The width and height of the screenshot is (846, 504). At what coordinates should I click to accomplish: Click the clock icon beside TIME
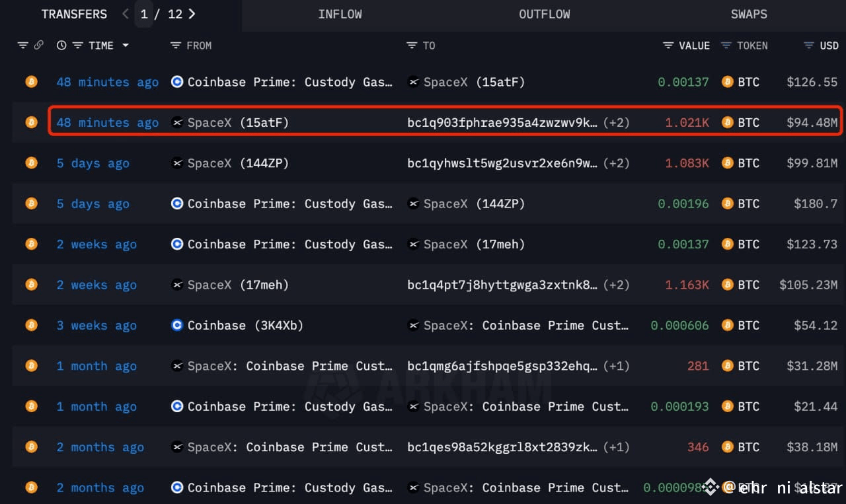[x=61, y=46]
